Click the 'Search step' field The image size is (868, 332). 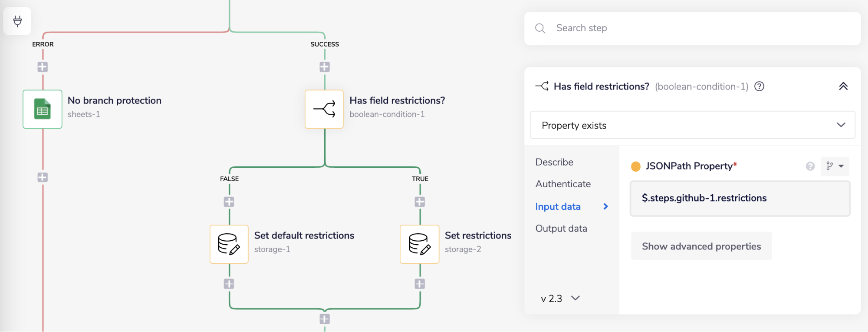pyautogui.click(x=692, y=28)
